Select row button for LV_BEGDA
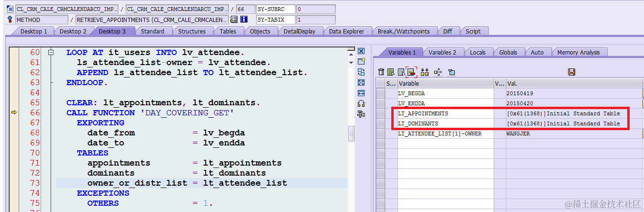 pos(380,93)
